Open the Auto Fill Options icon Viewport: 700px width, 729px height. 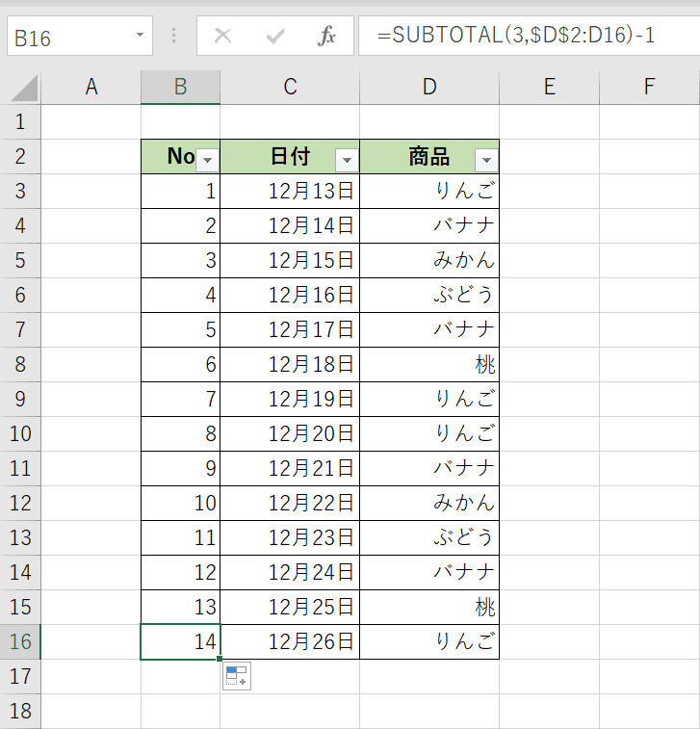[x=237, y=676]
